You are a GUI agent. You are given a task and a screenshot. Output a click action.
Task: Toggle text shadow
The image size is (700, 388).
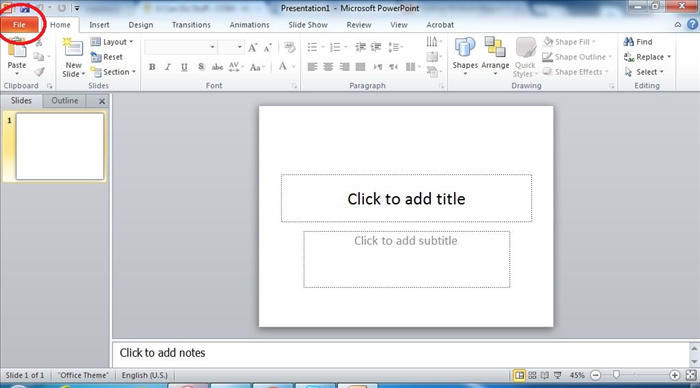click(x=200, y=67)
